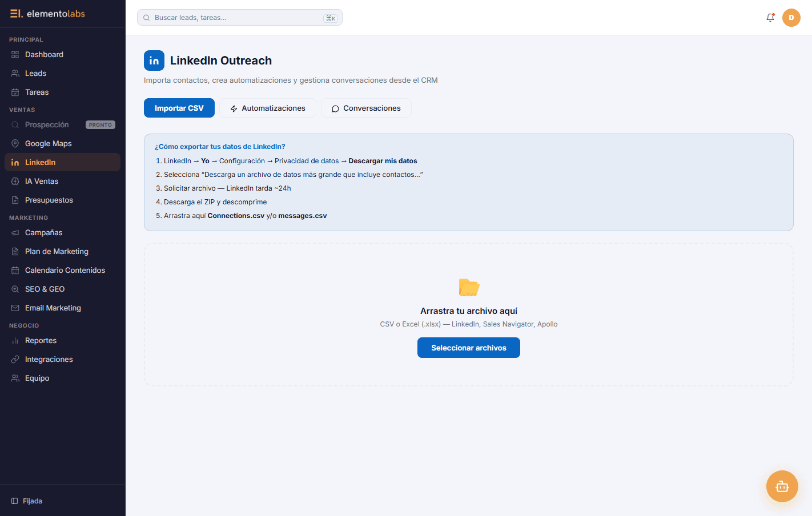Click the SEO & GEO magnifier icon
This screenshot has width=812, height=516.
pyautogui.click(x=15, y=289)
